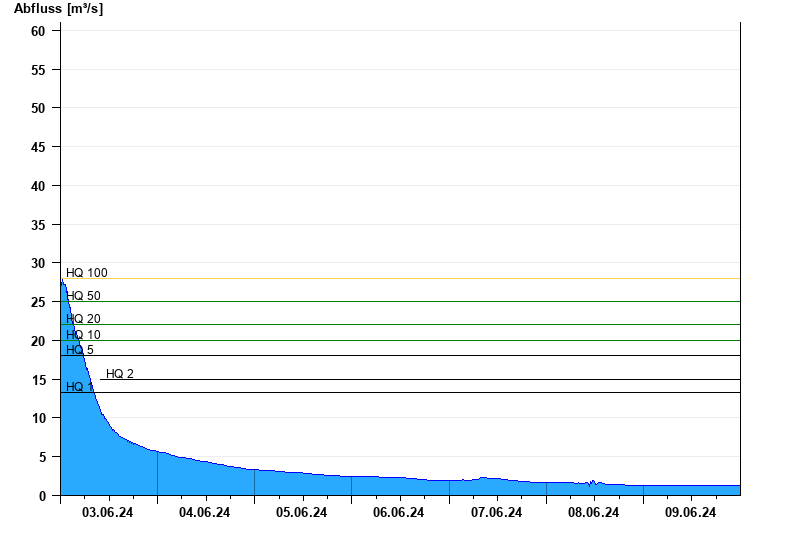Click the date label '05.06.24'

point(302,512)
